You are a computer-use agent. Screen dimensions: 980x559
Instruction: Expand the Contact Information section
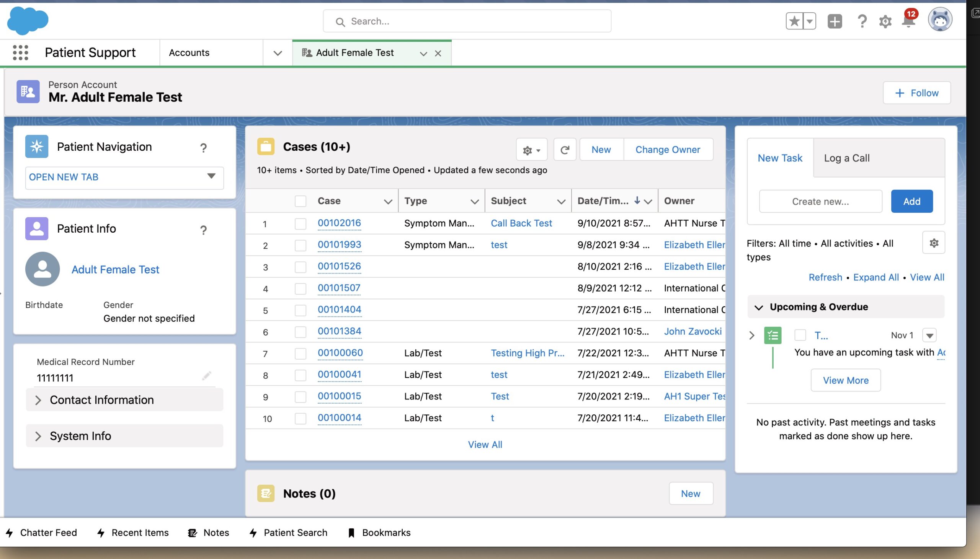124,400
